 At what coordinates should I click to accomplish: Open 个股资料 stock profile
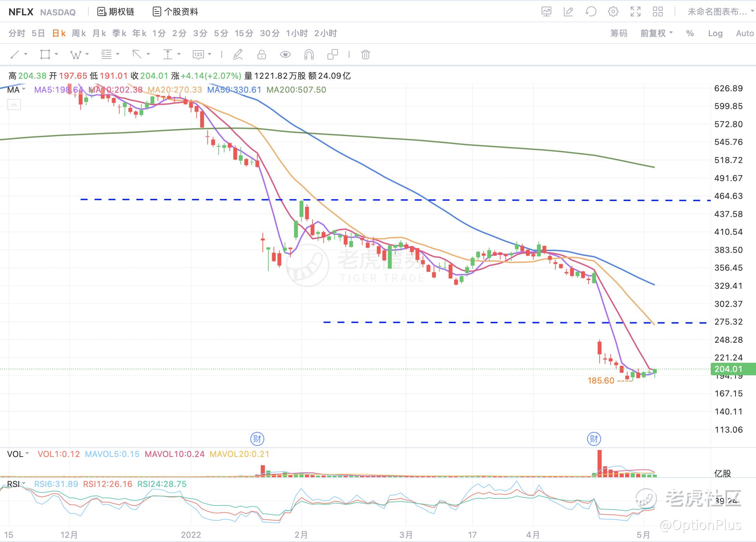pyautogui.click(x=175, y=12)
